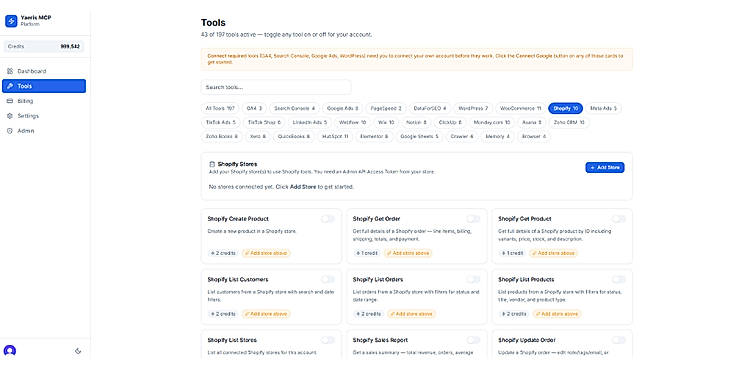This screenshot has height=368, width=736.
Task: Select the Shopify filter chip
Action: pyautogui.click(x=566, y=108)
